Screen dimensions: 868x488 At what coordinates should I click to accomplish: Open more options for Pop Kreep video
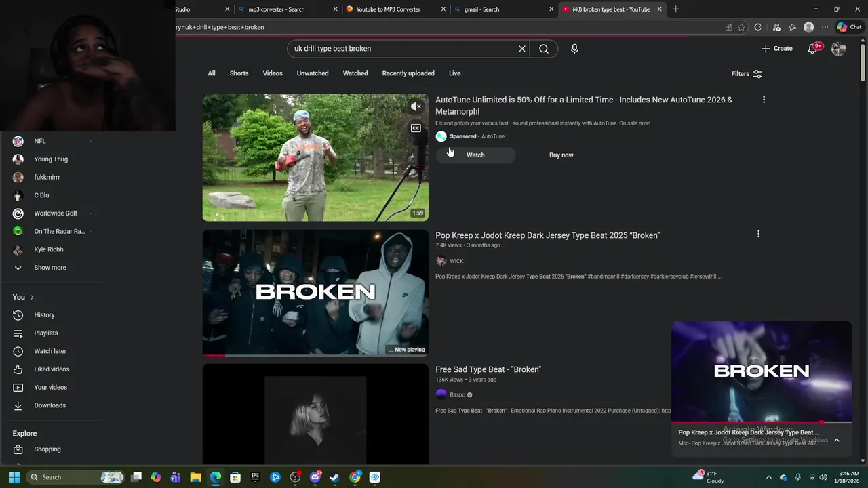point(758,234)
